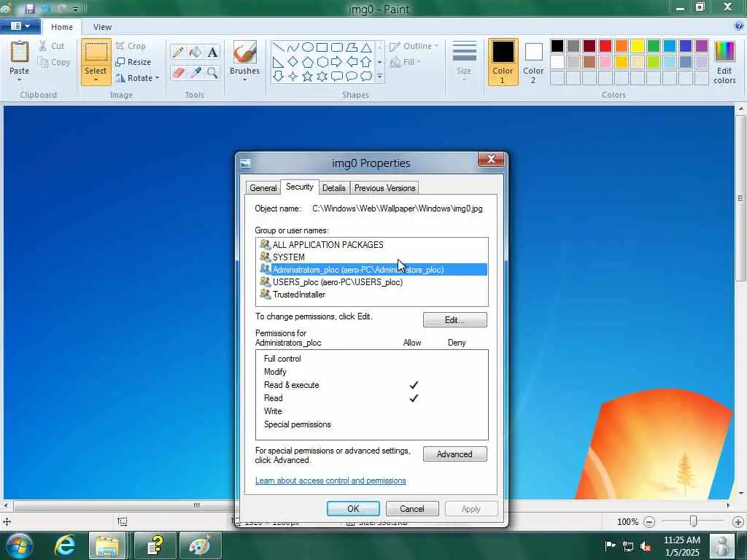
Task: Open the Select dropdown arrow
Action: pyautogui.click(x=96, y=80)
